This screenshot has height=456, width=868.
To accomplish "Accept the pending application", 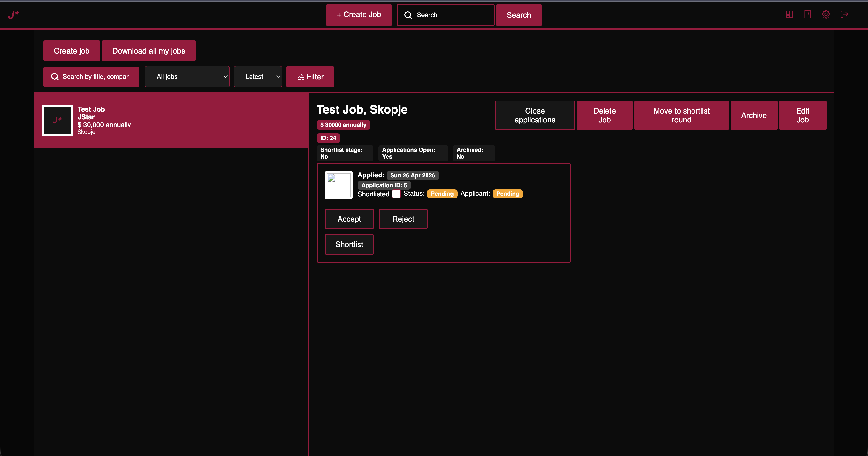I will [x=349, y=219].
